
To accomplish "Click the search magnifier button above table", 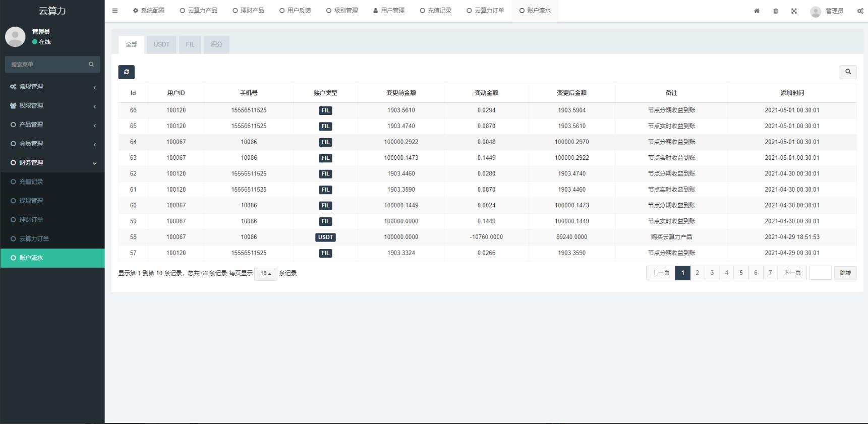I will tap(848, 72).
